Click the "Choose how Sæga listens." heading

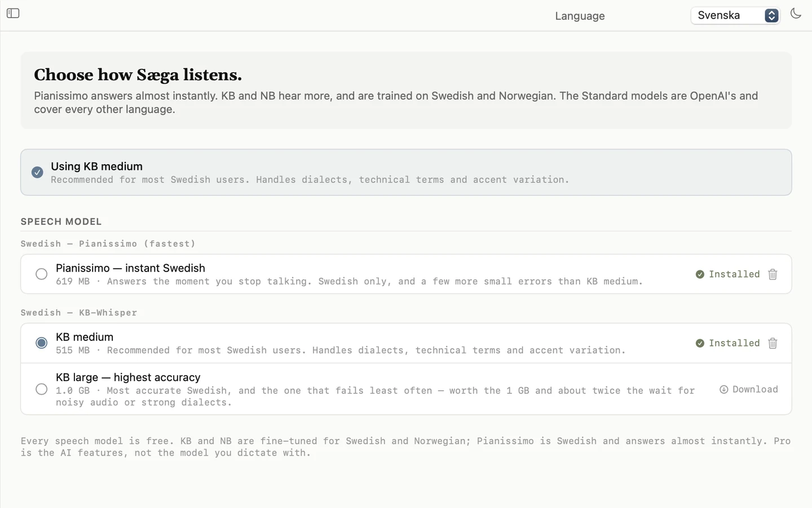[x=138, y=75]
